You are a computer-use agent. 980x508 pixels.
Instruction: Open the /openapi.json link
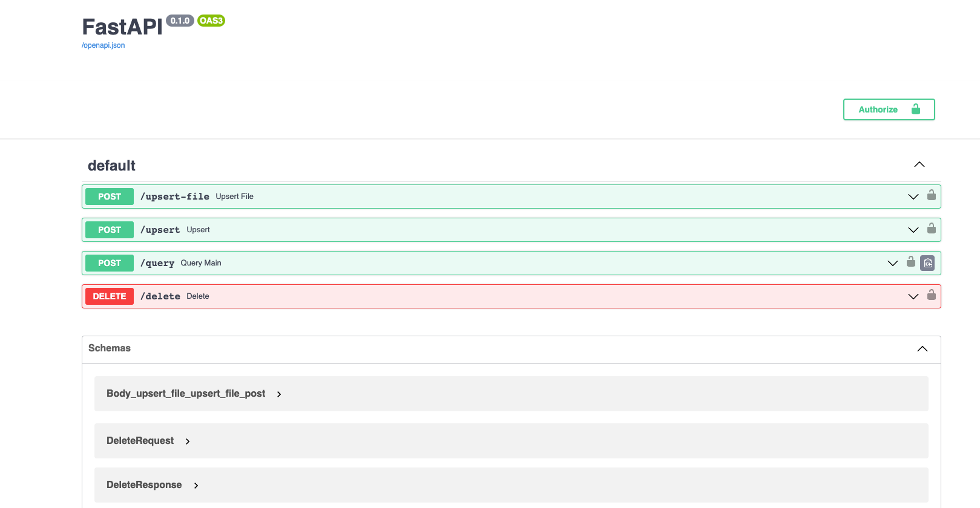tap(104, 45)
